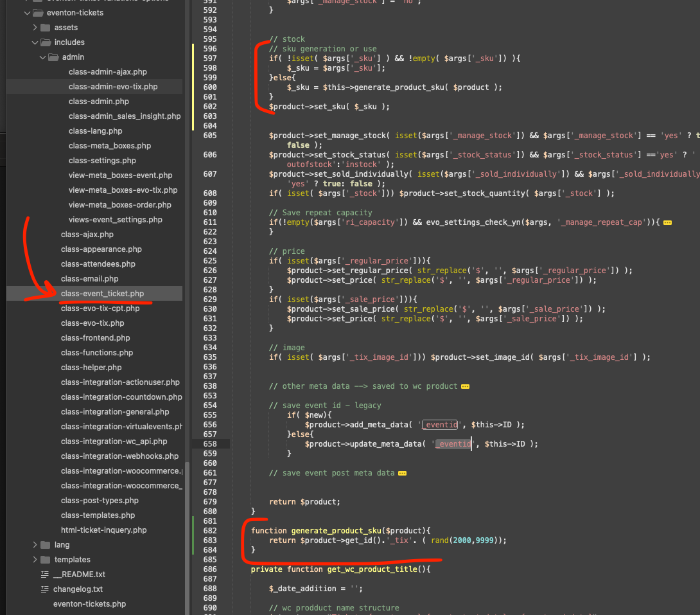Open class-integration-webhooks.php file
Image resolution: width=700 pixels, height=615 pixels.
pos(119,456)
